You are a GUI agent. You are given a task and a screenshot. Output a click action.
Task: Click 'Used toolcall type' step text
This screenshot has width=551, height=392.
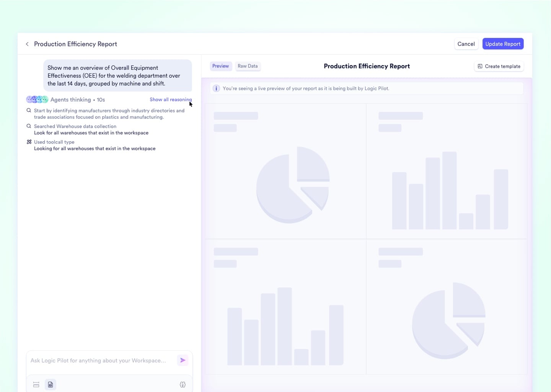point(54,142)
